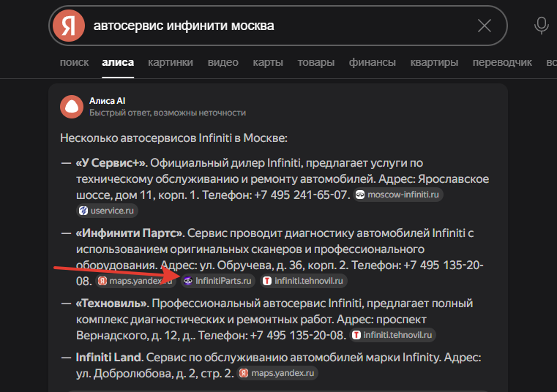Click the Алиса AI avatar icon

(71, 107)
